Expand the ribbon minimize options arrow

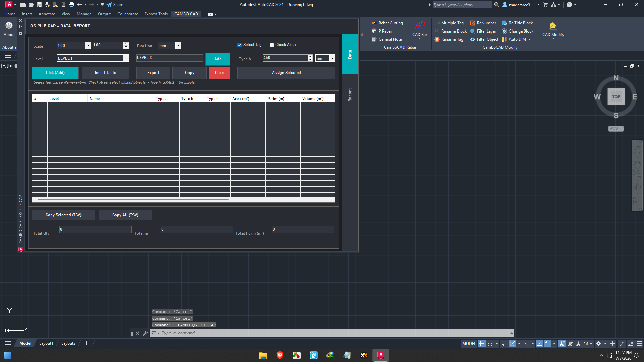215,14
